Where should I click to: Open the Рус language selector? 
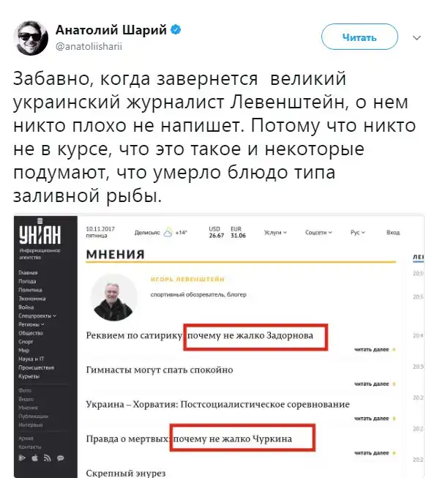pyautogui.click(x=358, y=232)
